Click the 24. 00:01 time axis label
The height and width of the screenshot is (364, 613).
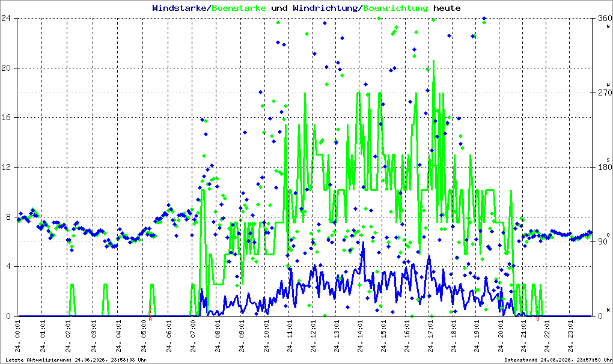point(18,336)
